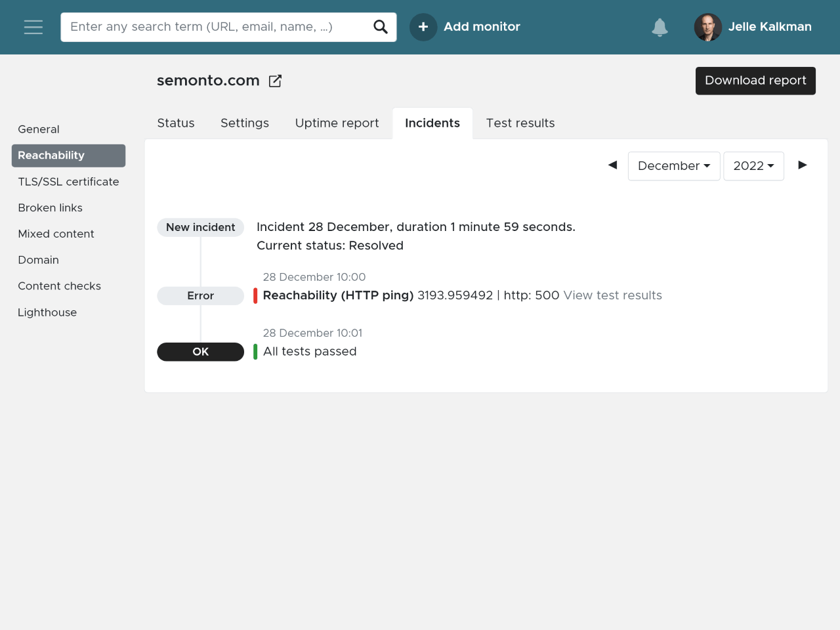
Task: Click 'Current status: Resolved' text
Action: (330, 245)
